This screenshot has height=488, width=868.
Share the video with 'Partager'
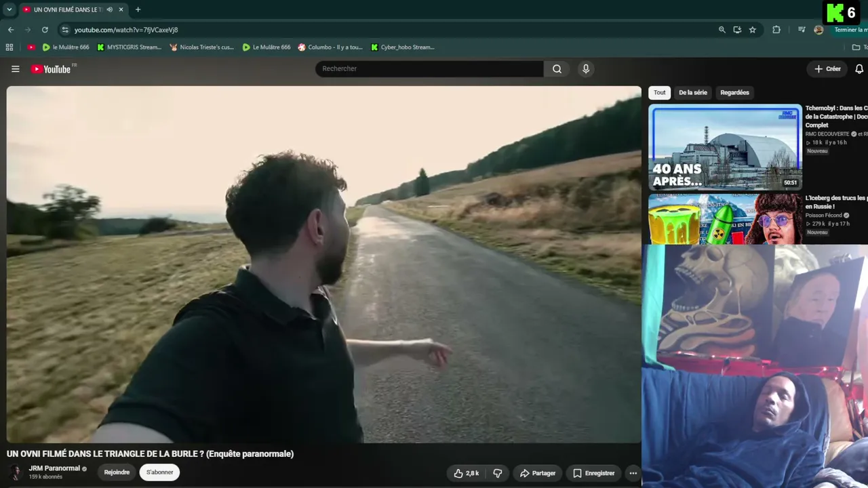tap(538, 473)
